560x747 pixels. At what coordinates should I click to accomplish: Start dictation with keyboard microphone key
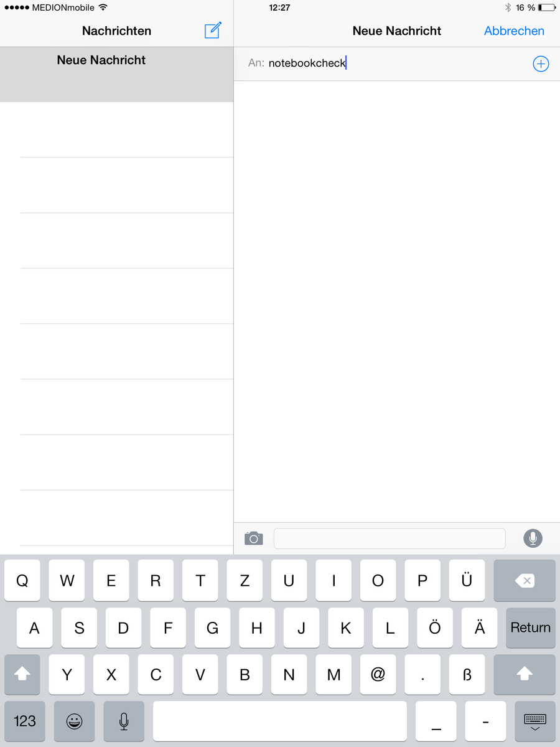click(124, 721)
